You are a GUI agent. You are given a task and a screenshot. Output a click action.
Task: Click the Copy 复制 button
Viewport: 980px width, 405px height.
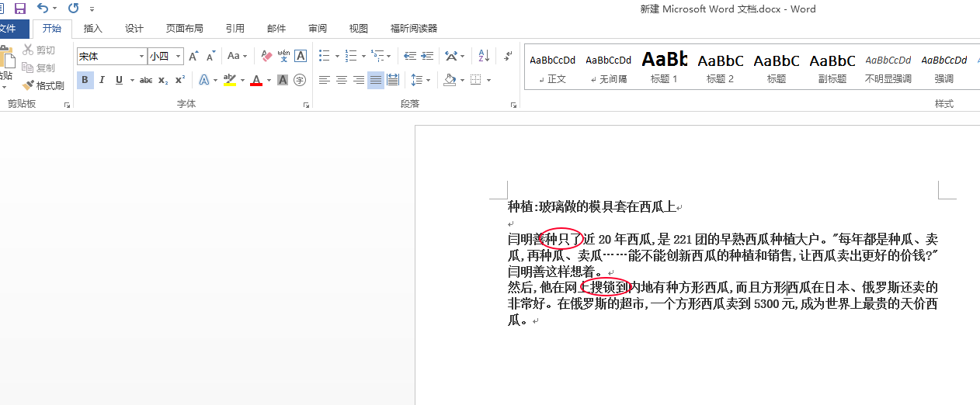39,67
